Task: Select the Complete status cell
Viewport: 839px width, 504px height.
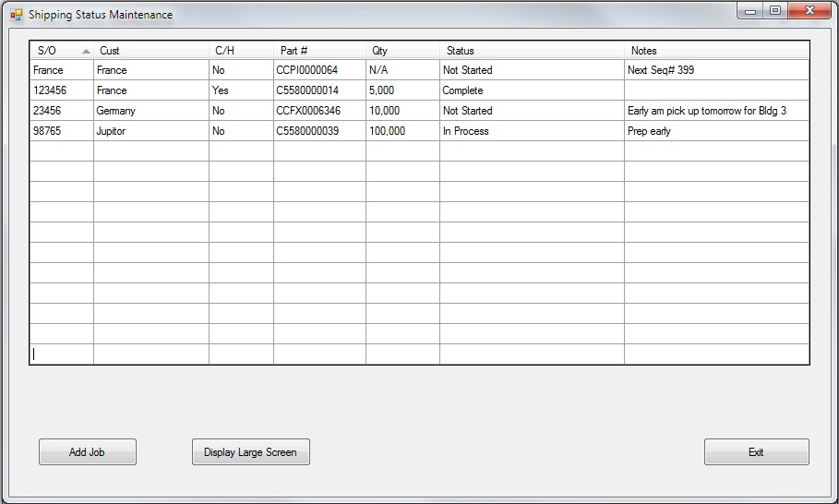Action: (x=532, y=90)
